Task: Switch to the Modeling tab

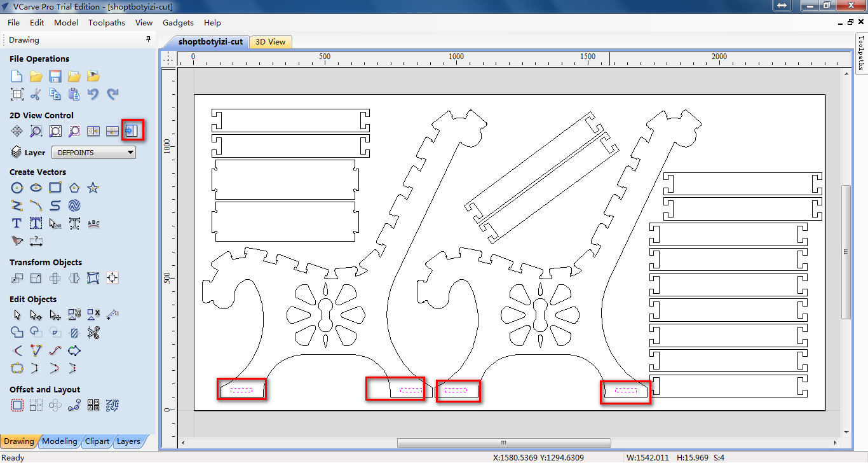Action: tap(59, 441)
